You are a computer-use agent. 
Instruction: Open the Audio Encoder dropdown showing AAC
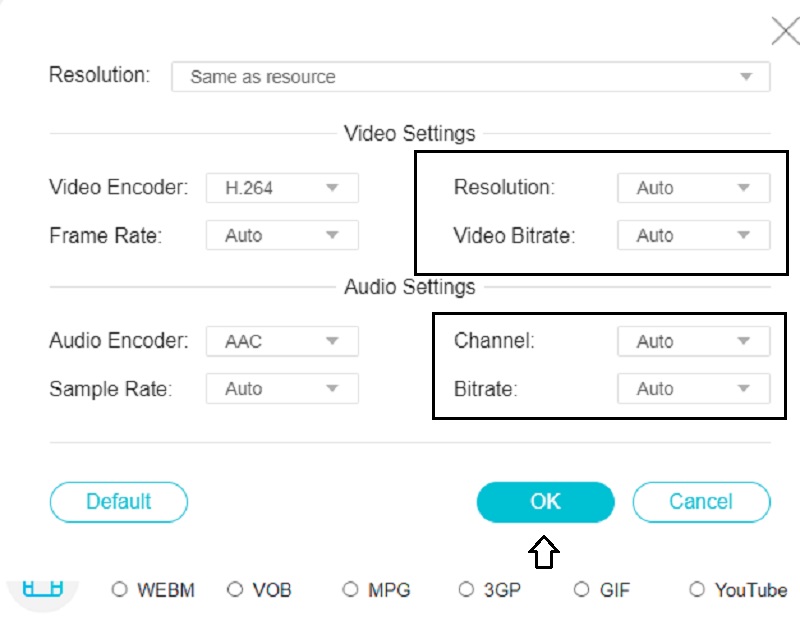coord(281,340)
